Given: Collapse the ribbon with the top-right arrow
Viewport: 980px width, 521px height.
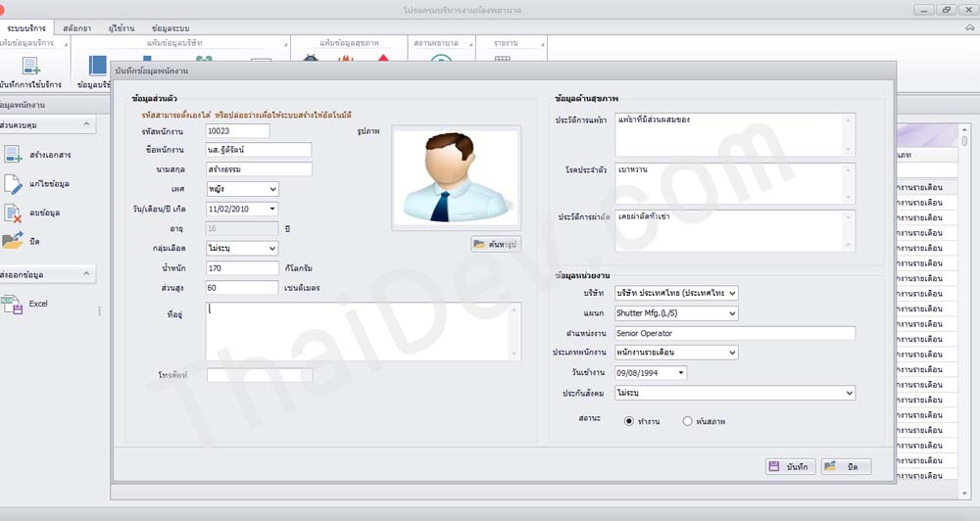Looking at the screenshot, I should click(x=970, y=27).
